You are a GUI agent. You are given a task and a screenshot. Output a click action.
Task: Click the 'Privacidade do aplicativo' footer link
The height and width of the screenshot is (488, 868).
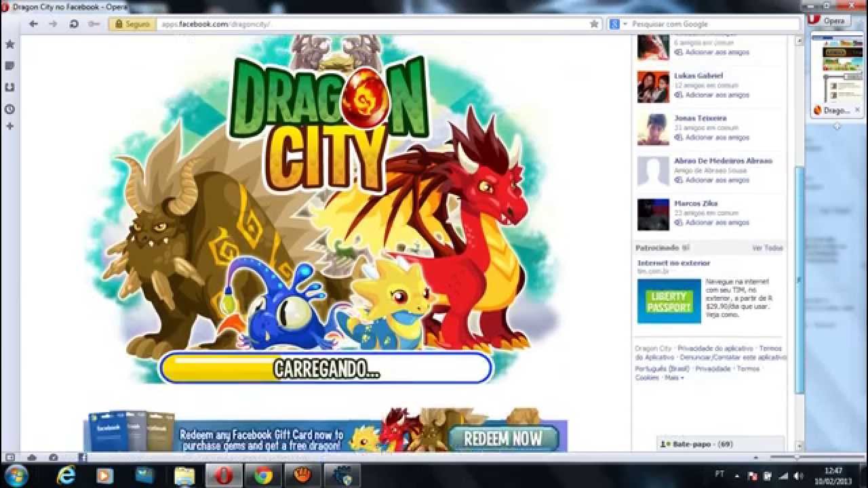pos(715,348)
